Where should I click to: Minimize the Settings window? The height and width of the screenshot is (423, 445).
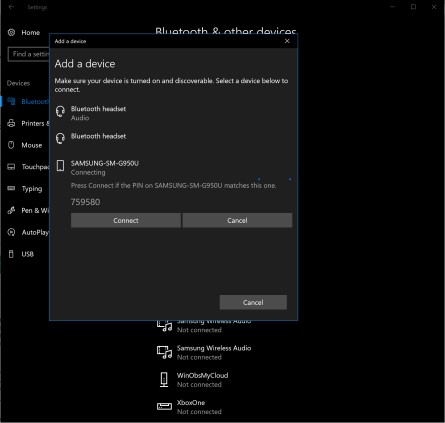click(x=393, y=7)
